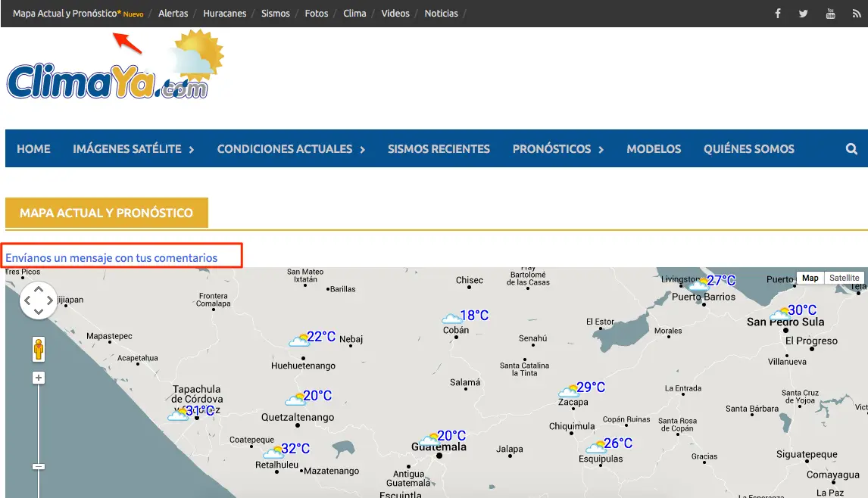868x498 pixels.
Task: Open the Twitter social icon
Action: coord(803,14)
